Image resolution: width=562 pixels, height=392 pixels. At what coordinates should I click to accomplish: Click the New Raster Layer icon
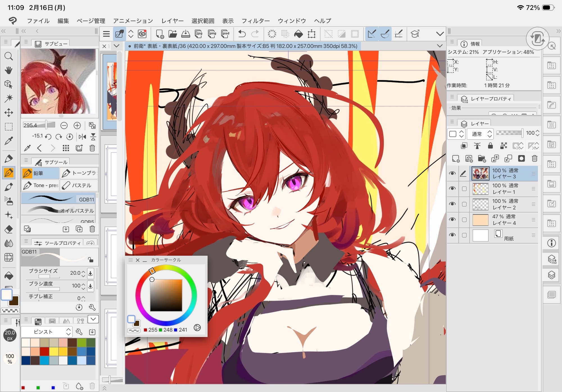tap(456, 159)
